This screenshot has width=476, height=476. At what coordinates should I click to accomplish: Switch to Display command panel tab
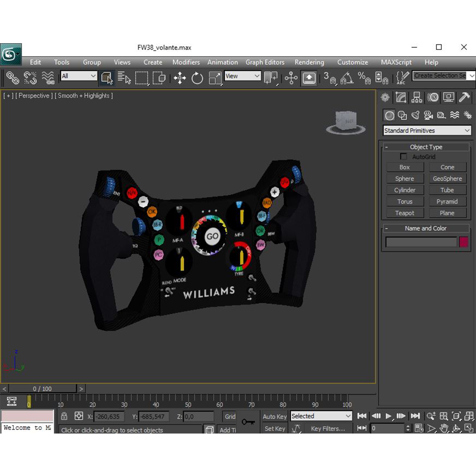[448, 97]
